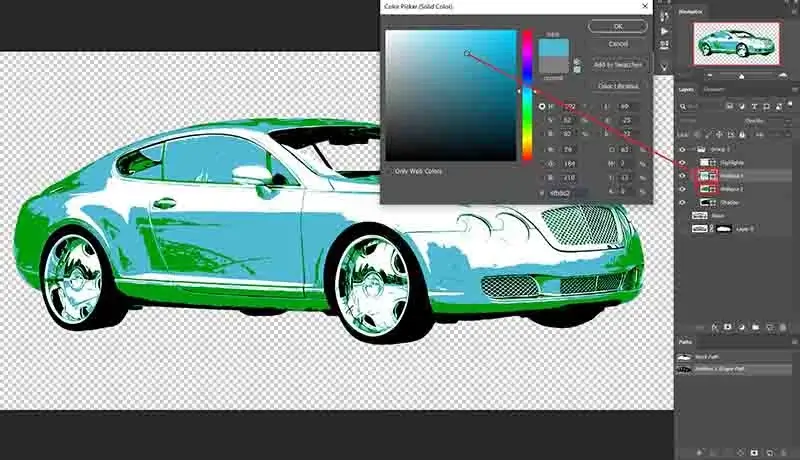The width and height of the screenshot is (800, 460).
Task: Click lock position move icon
Action: click(x=719, y=135)
